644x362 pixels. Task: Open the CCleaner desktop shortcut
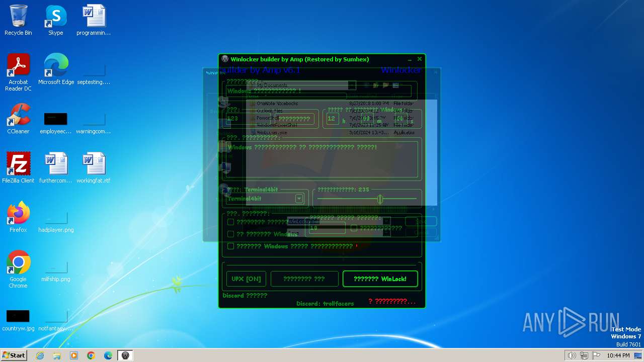[18, 118]
